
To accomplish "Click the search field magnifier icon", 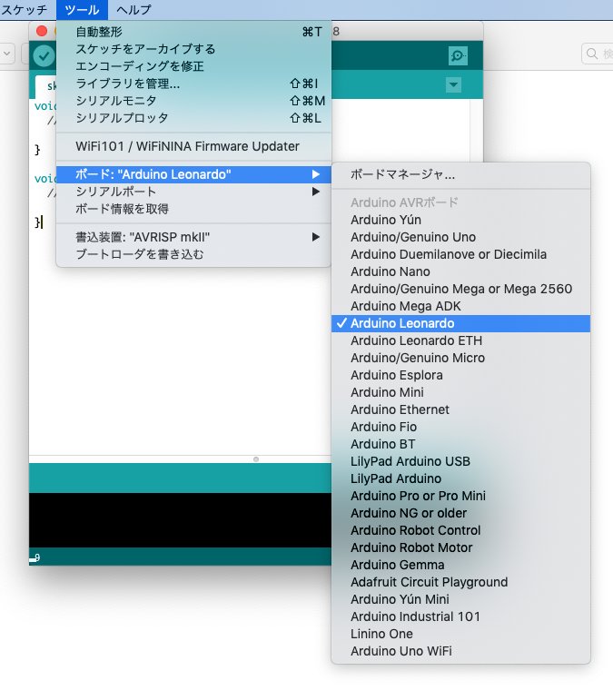I will click(592, 54).
